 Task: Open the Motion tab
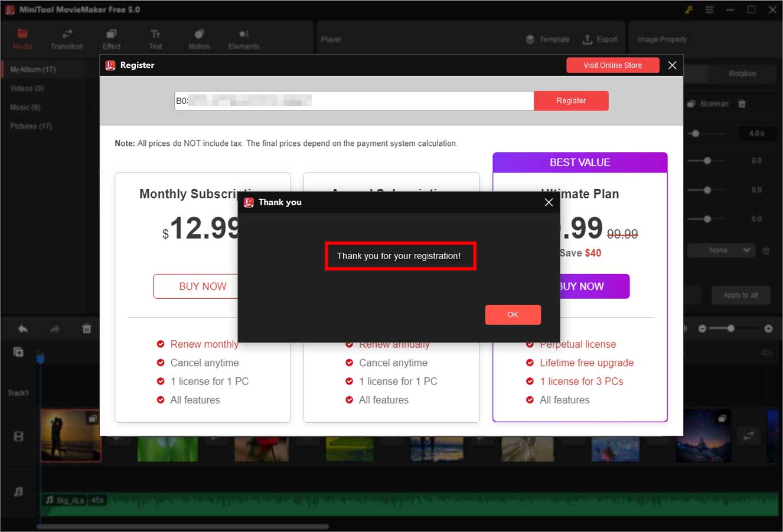coord(199,39)
